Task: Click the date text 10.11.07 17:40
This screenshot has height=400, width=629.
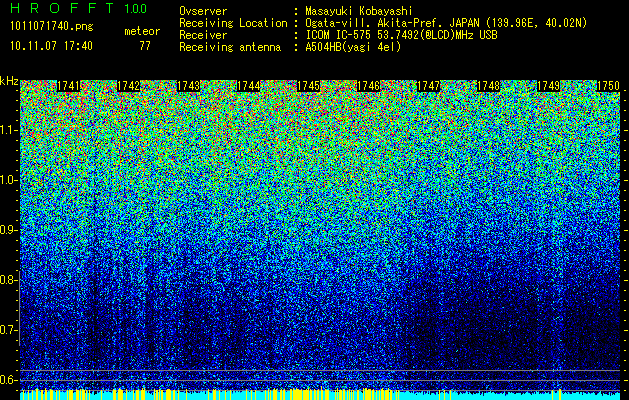Action: pyautogui.click(x=51, y=46)
